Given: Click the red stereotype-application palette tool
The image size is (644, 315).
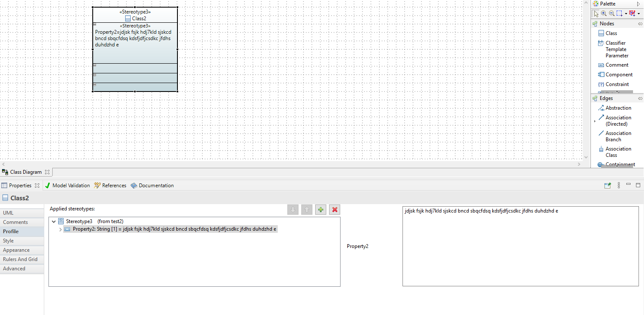Looking at the screenshot, I should pos(632,13).
